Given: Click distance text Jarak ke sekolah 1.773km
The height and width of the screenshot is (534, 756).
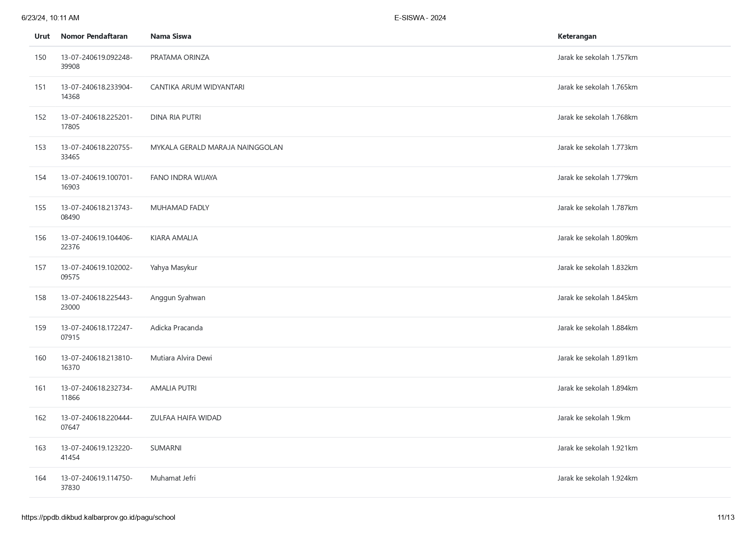Looking at the screenshot, I should (597, 147).
